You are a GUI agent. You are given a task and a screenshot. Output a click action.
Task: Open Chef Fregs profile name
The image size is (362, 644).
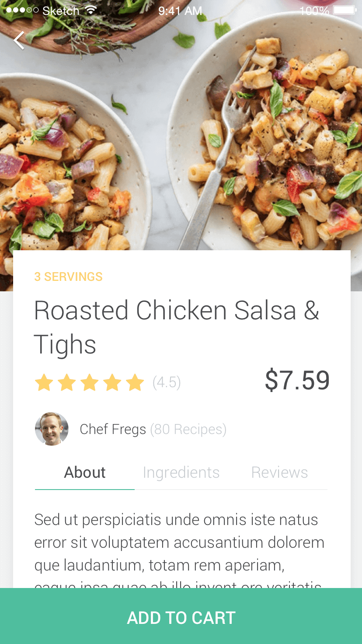click(x=113, y=429)
